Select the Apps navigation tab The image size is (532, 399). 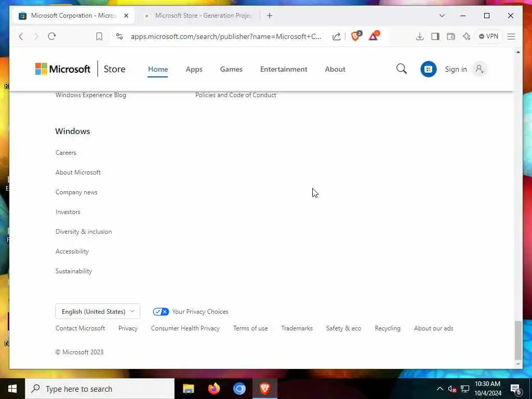(194, 69)
